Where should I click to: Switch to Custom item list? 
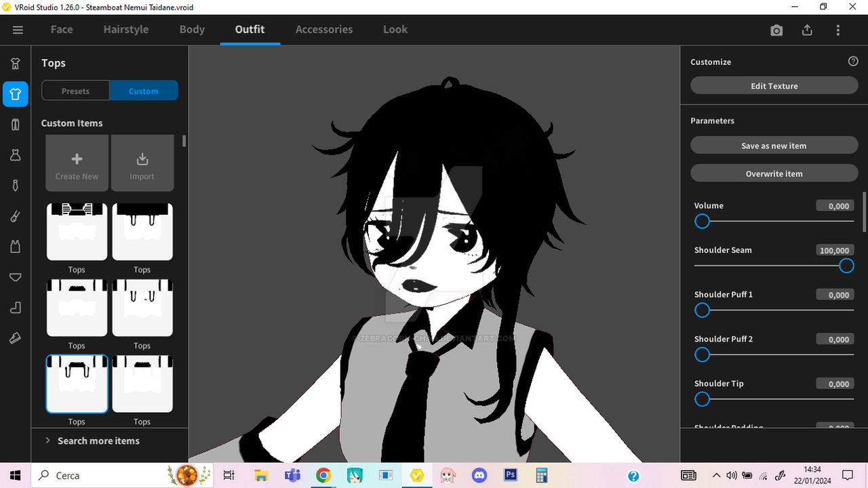tap(144, 91)
